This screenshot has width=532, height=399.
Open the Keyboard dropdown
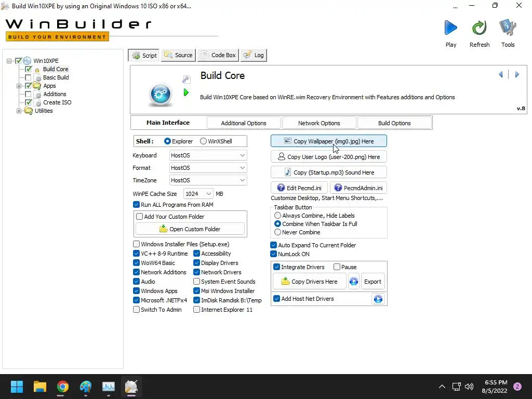pos(208,155)
